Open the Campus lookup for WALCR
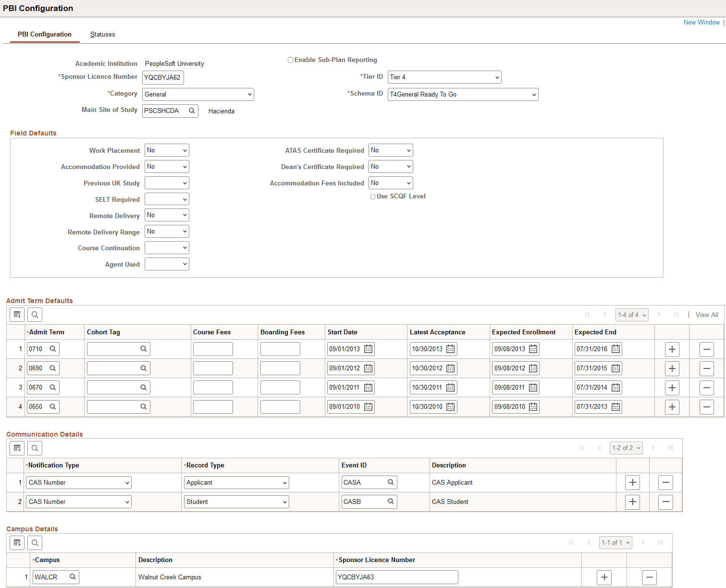Screen dimensions: 726x588 click(73, 577)
